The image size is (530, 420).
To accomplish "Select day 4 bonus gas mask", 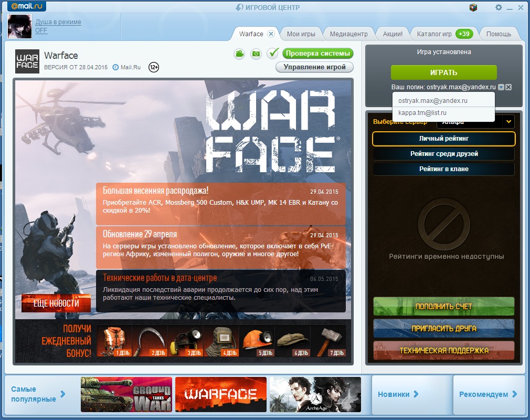I will [x=221, y=341].
